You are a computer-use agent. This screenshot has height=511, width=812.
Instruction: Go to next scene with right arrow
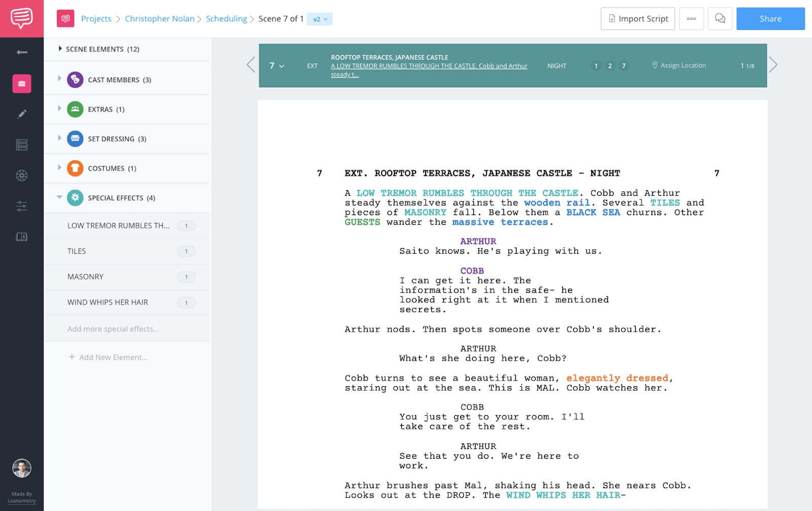coord(773,64)
